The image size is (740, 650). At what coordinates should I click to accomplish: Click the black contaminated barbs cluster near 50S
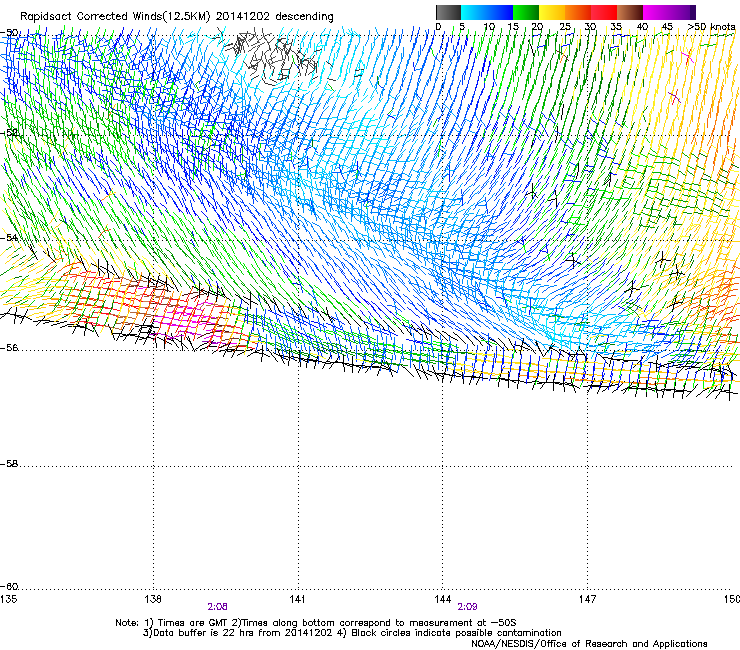(271, 57)
